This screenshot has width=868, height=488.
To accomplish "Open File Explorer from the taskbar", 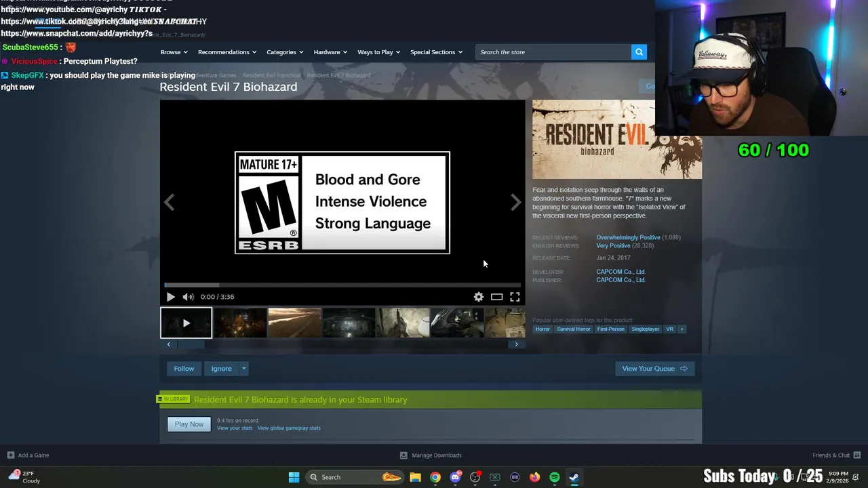I will (x=415, y=477).
